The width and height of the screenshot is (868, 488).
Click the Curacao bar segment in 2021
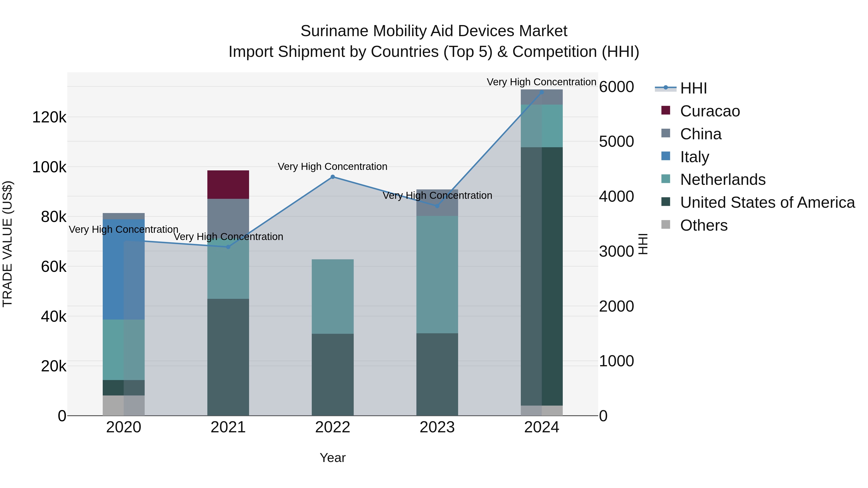point(228,185)
